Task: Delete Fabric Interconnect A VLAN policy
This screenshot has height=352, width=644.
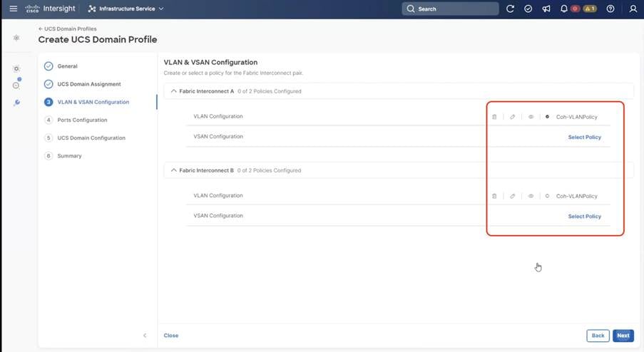Action: [494, 117]
